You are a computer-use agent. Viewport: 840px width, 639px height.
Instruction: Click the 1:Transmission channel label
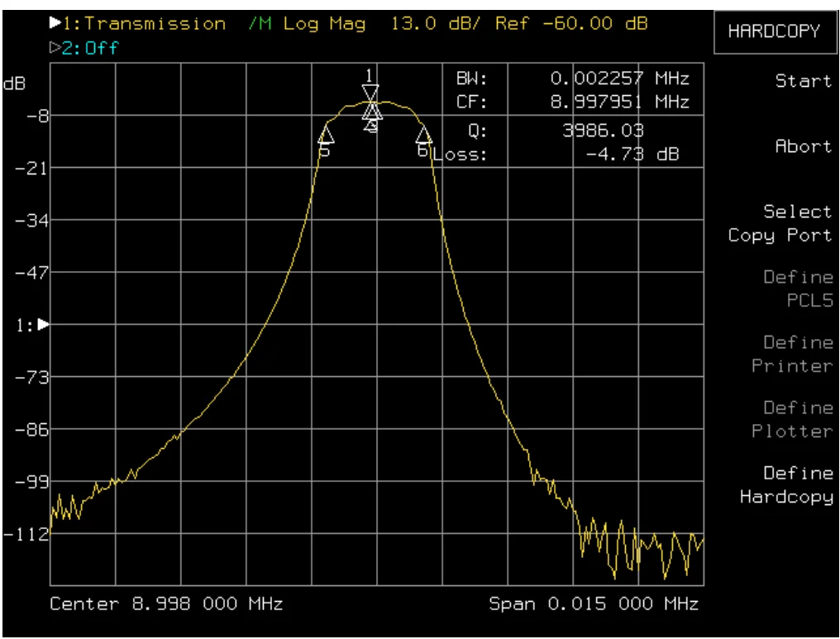pos(145,24)
